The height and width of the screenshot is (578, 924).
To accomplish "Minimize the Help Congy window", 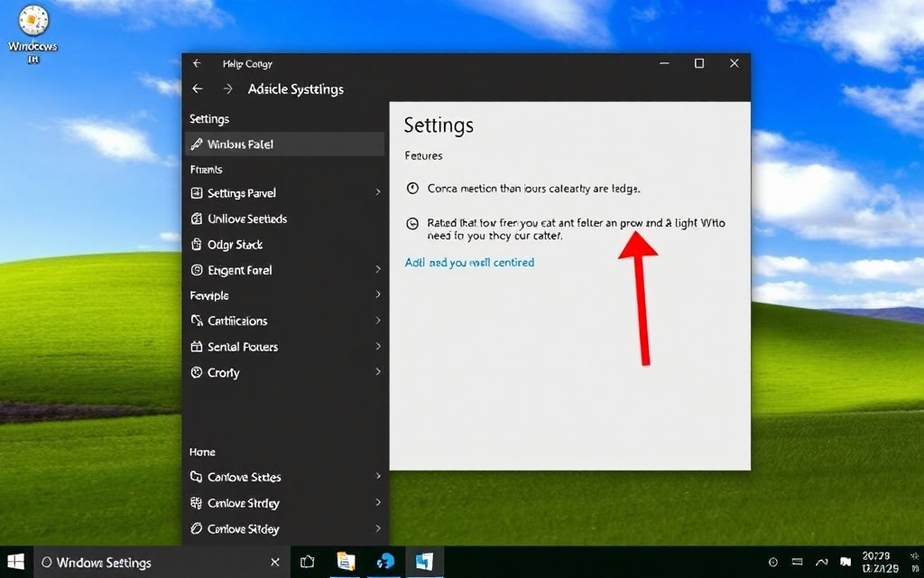I will coord(664,63).
